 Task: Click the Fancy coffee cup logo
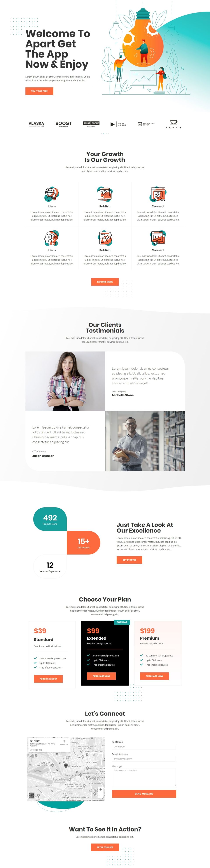[x=174, y=124]
